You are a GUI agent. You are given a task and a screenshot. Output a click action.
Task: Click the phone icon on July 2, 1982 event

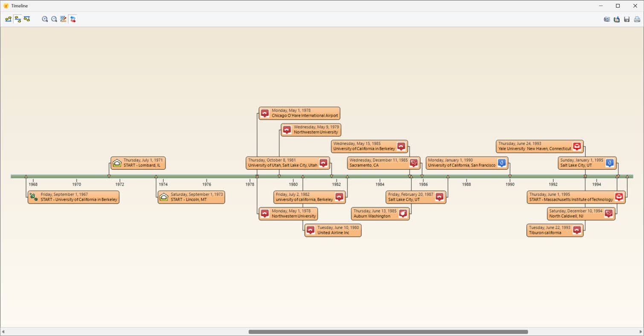[339, 197]
